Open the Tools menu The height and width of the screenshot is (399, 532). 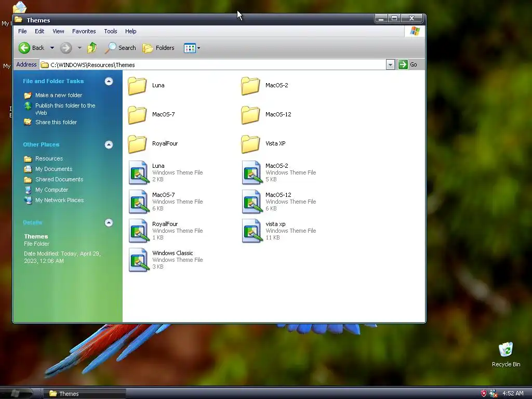pyautogui.click(x=111, y=31)
